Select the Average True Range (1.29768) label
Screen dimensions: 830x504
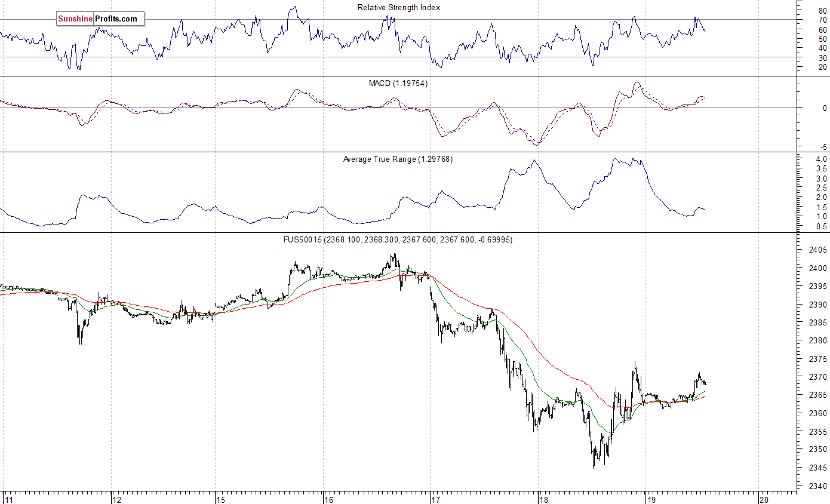point(398,159)
